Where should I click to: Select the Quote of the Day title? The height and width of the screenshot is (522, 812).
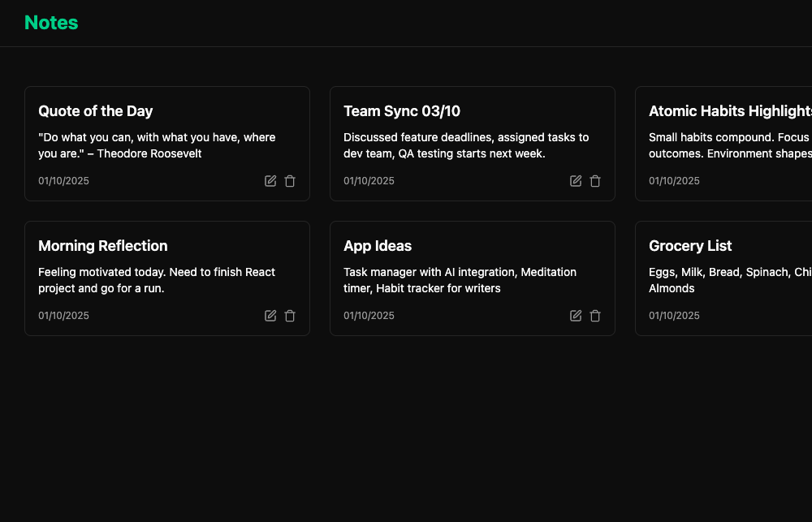pyautogui.click(x=96, y=111)
